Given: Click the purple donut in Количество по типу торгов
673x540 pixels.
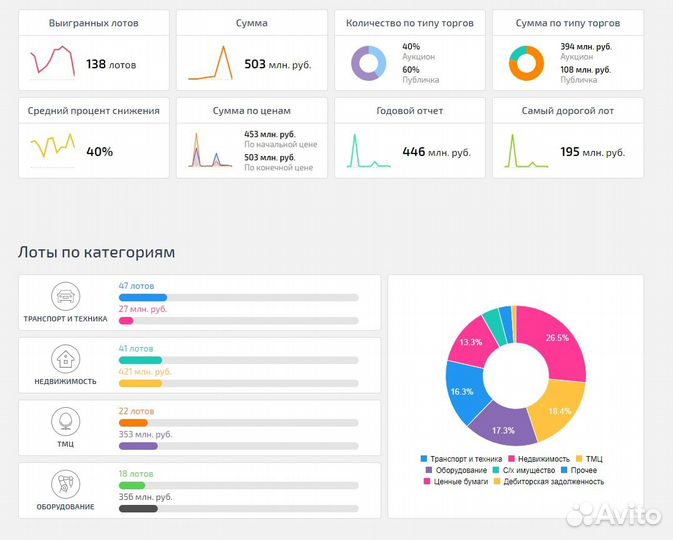Looking at the screenshot, I should pyautogui.click(x=368, y=64).
